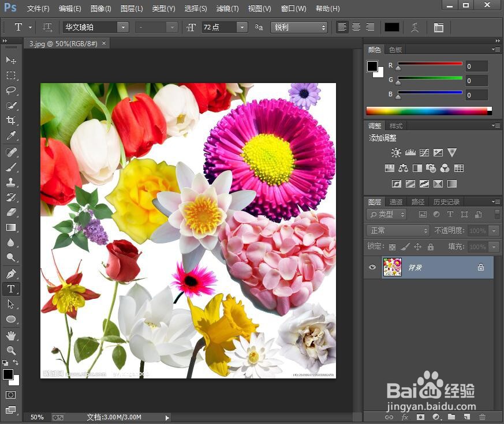The width and height of the screenshot is (504, 424).
Task: Select the Blur tool
Action: [11, 242]
